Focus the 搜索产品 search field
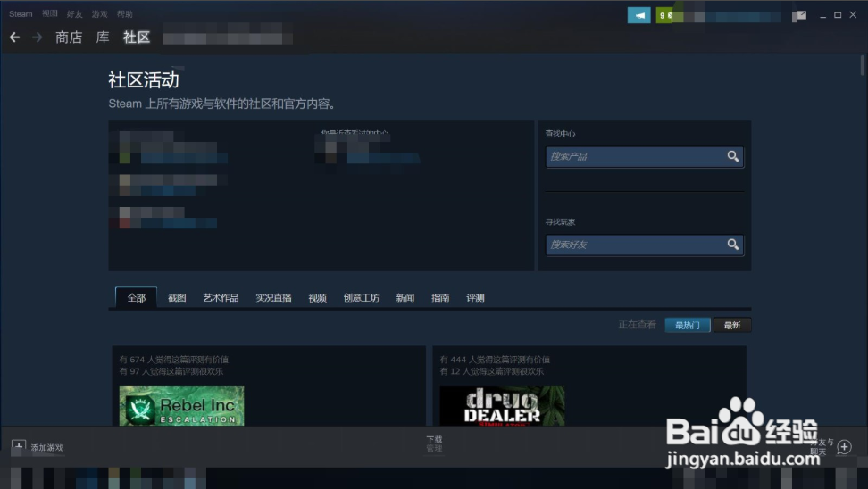The width and height of the screenshot is (868, 489). pos(645,156)
